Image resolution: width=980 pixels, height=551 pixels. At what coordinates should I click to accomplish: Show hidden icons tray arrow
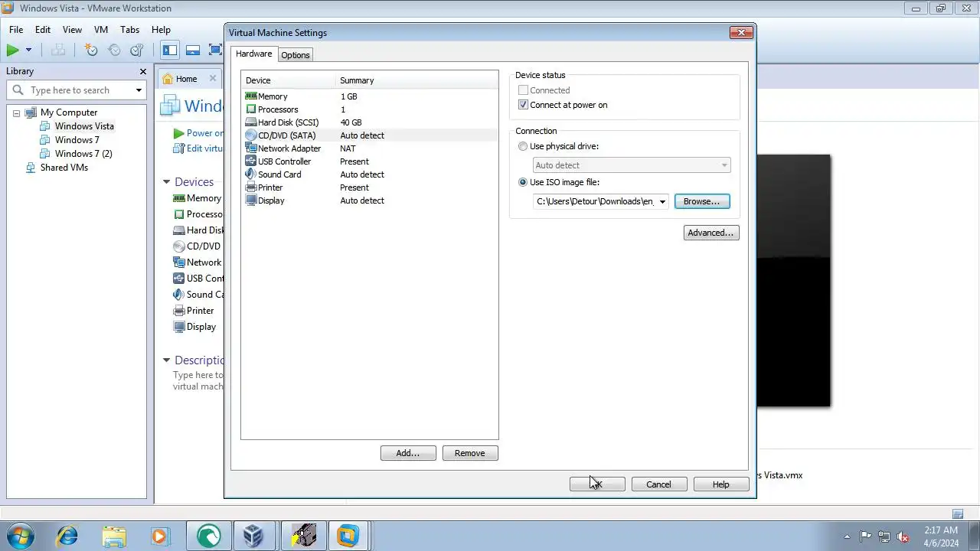847,536
